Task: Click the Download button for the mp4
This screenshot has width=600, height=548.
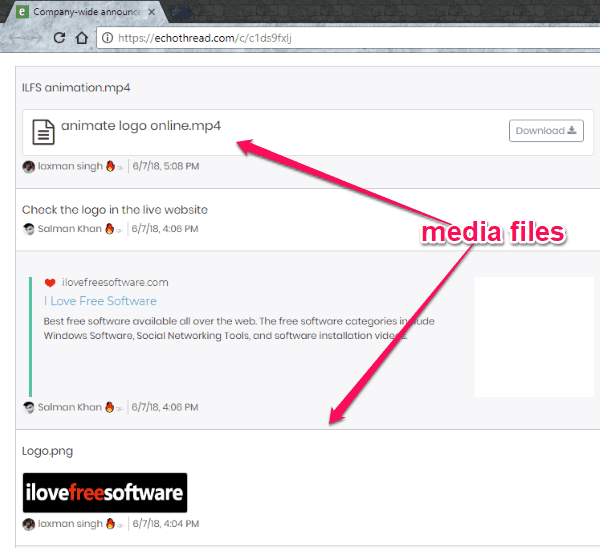Action: (x=546, y=131)
